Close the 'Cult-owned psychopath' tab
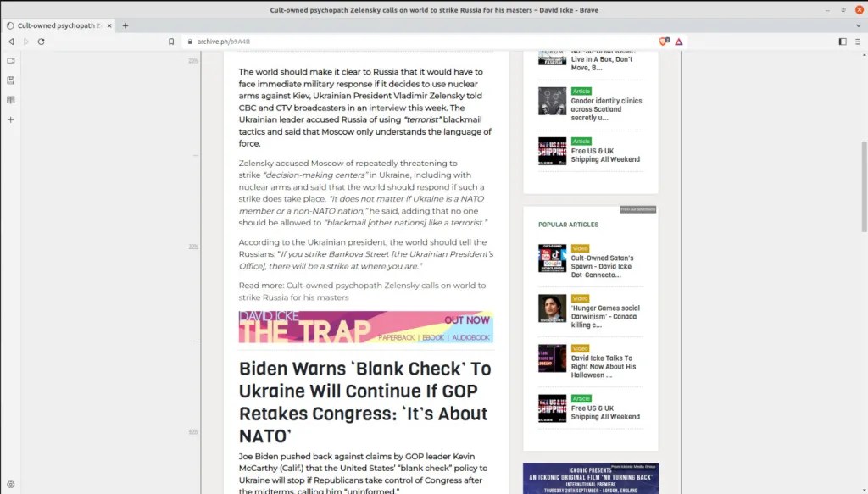This screenshot has width=868, height=494. click(x=111, y=25)
